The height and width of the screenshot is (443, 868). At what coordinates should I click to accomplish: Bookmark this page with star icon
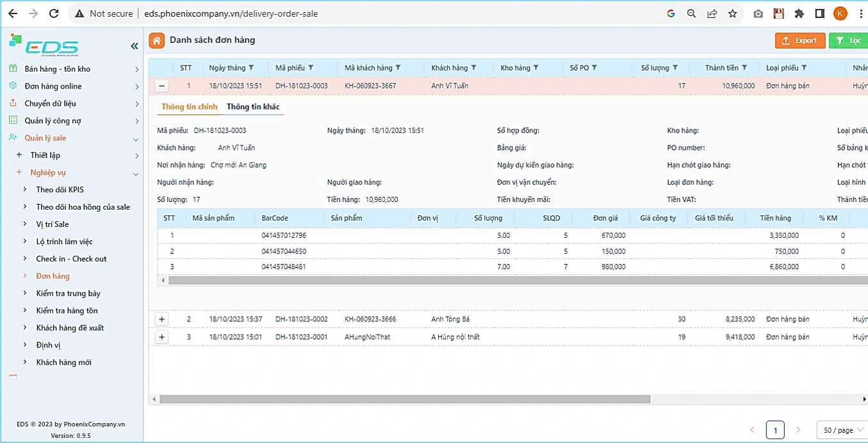[732, 13]
